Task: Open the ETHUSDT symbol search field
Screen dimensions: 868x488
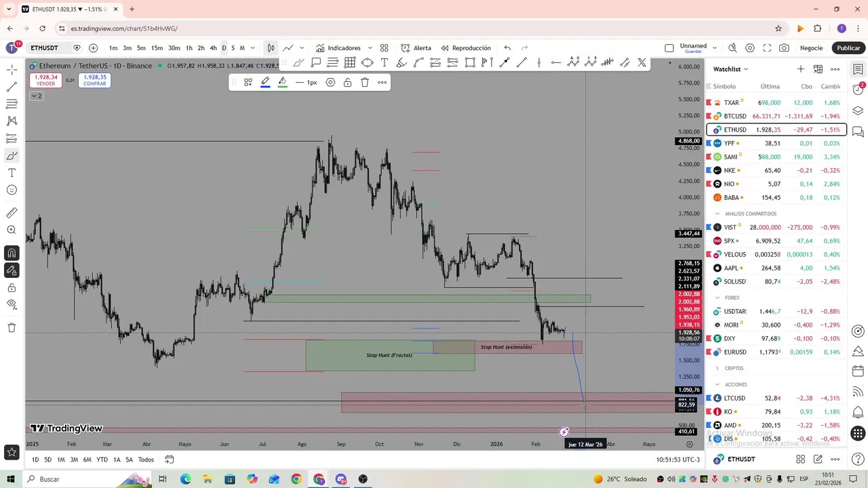Action: pyautogui.click(x=45, y=48)
